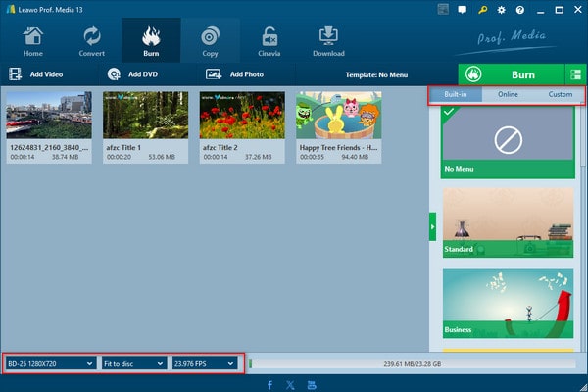Open the BD-25 1280X720 disc type dropdown
This screenshot has width=588, height=392.
(49, 363)
